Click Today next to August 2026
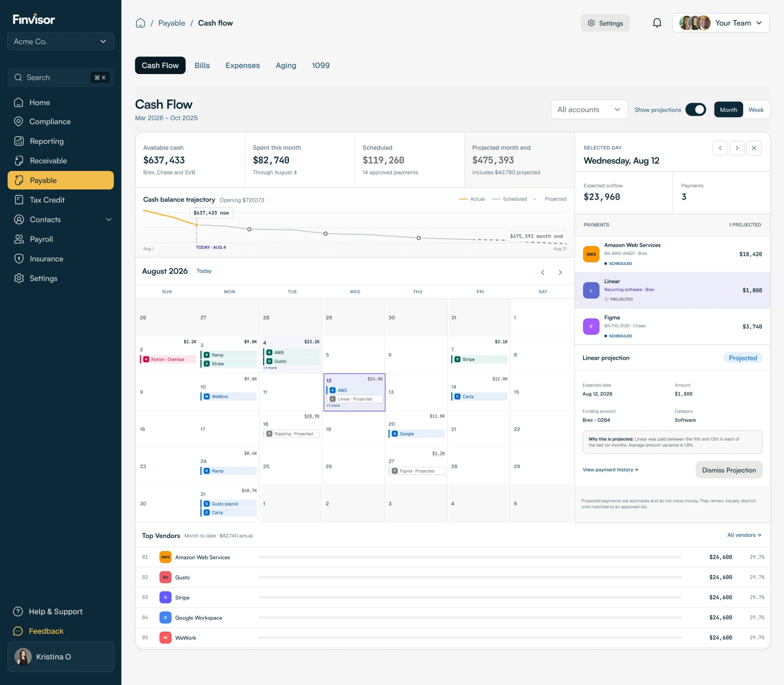Screen dimensions: 784x685 pyautogui.click(x=204, y=271)
